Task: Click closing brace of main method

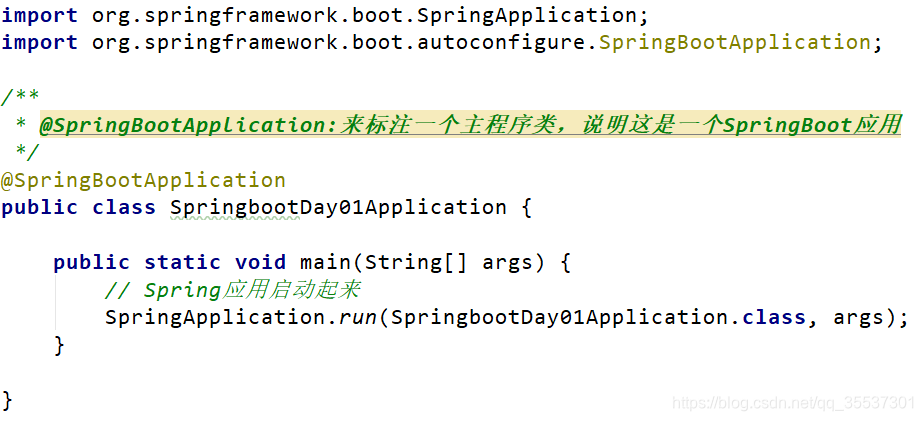Action: point(59,346)
